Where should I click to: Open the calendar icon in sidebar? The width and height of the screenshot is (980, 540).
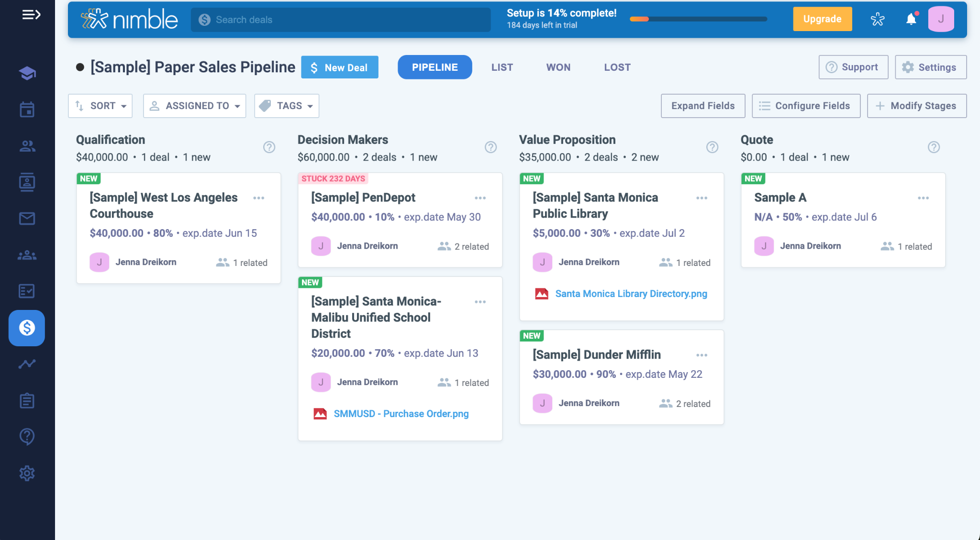pyautogui.click(x=27, y=110)
